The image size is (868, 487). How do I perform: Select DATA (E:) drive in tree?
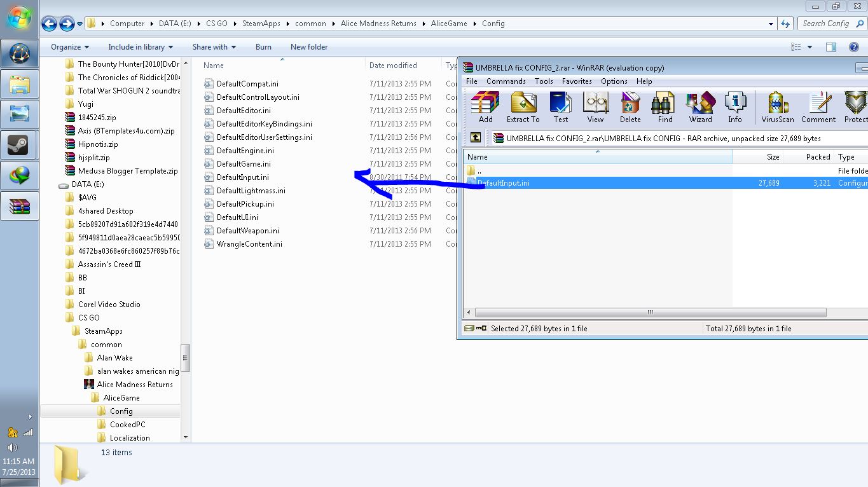(x=88, y=184)
